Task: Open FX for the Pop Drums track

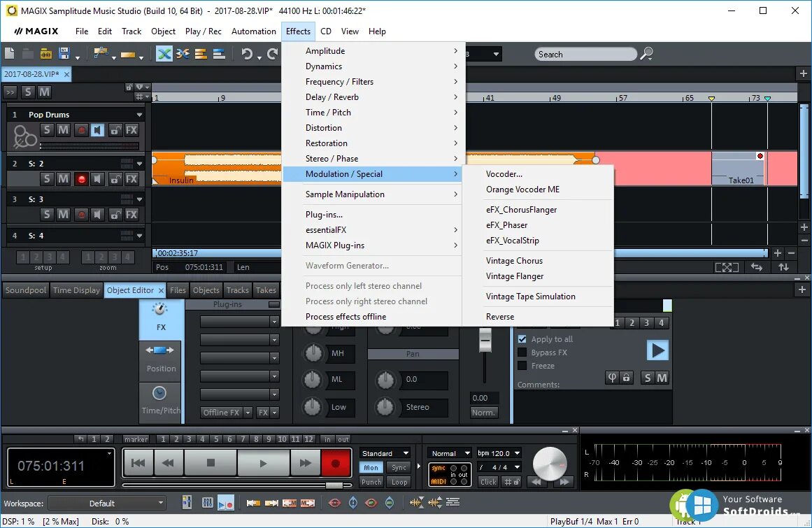Action: pyautogui.click(x=131, y=130)
